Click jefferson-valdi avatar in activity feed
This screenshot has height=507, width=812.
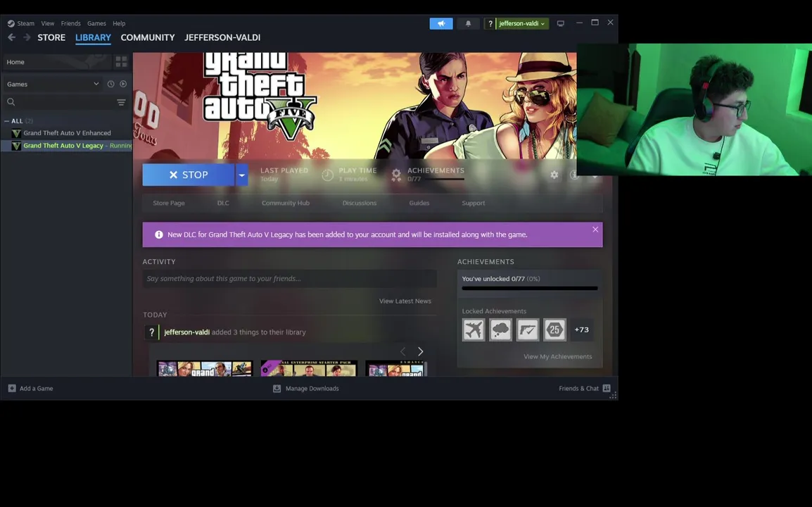point(152,332)
